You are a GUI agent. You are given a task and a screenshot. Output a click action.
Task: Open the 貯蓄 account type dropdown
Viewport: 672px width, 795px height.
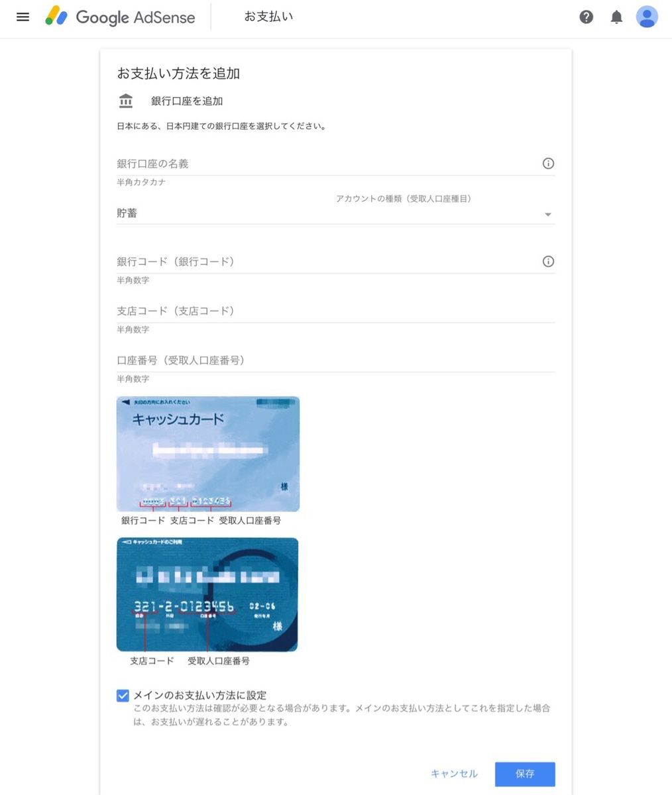[335, 214]
